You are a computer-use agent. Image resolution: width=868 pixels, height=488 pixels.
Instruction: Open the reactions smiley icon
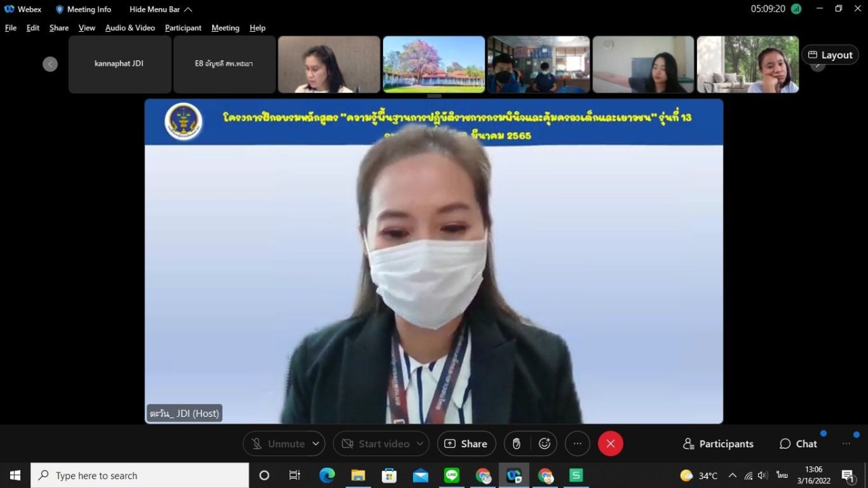tap(545, 443)
